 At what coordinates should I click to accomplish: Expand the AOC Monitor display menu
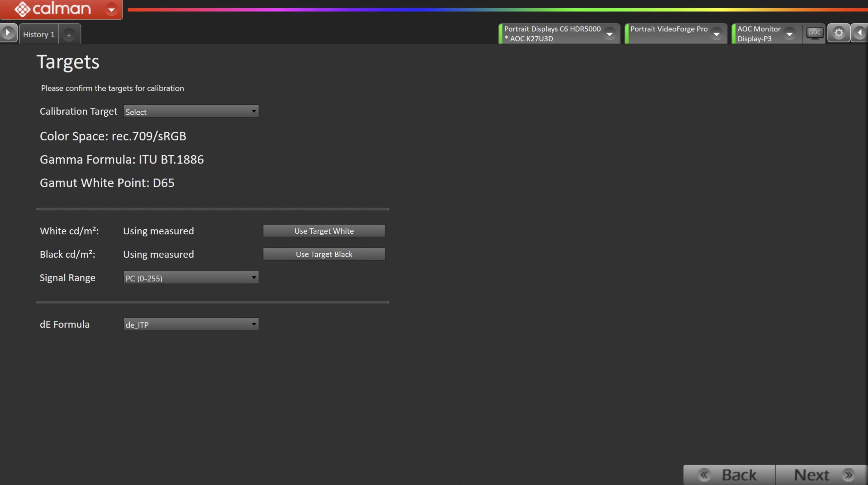pyautogui.click(x=790, y=34)
